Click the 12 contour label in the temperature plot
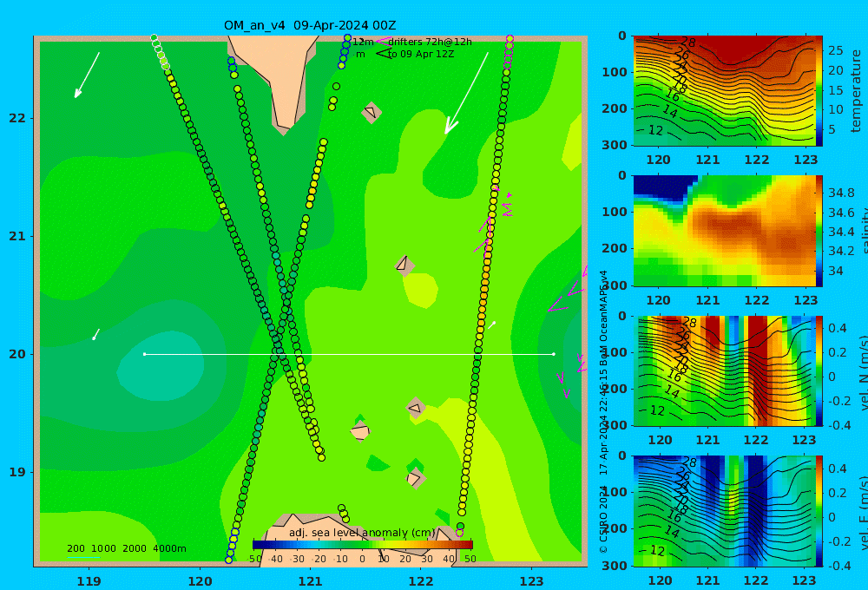The width and height of the screenshot is (868, 590). pos(655,131)
